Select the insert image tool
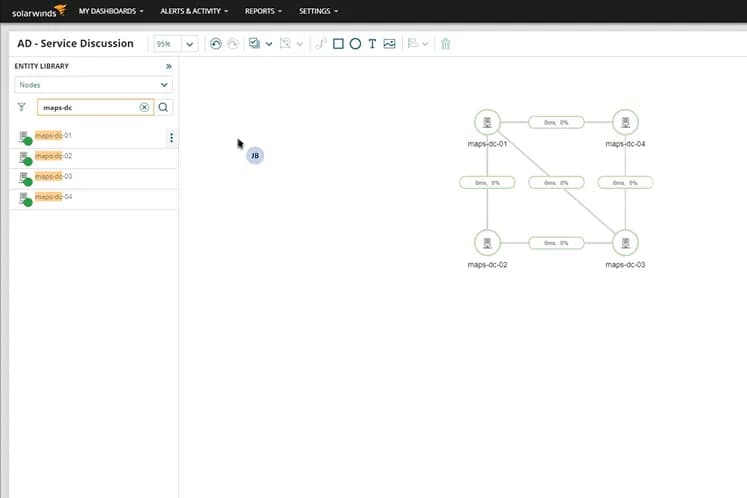The width and height of the screenshot is (747, 498). [389, 44]
